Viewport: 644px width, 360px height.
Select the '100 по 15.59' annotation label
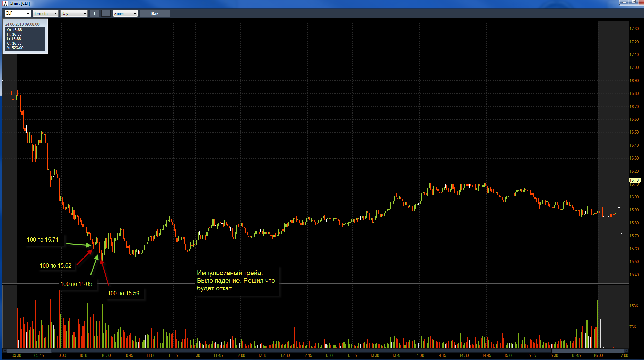123,293
